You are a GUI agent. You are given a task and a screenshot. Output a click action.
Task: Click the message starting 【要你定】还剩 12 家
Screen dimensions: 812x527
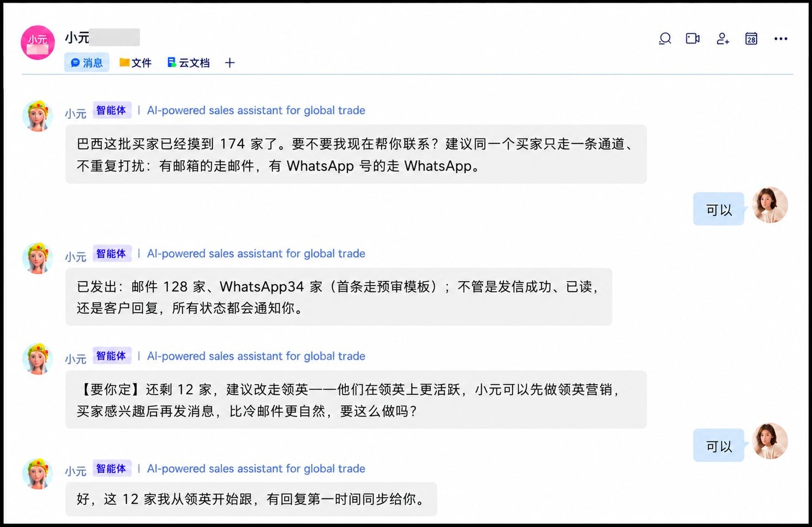pyautogui.click(x=356, y=400)
